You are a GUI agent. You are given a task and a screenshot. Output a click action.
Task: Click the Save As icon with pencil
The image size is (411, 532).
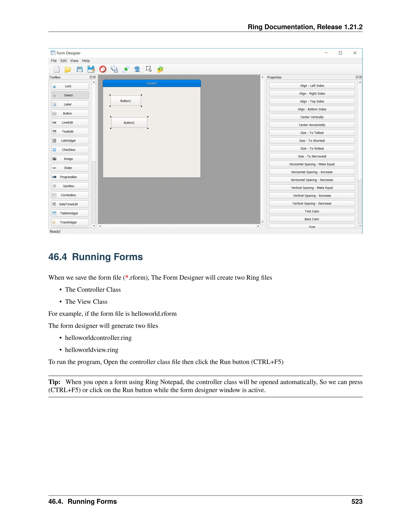pos(91,69)
